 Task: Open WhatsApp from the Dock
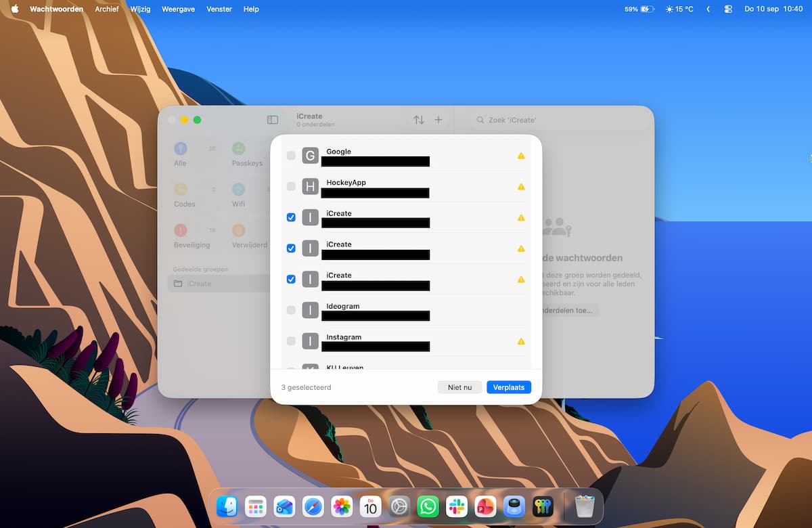click(x=428, y=506)
